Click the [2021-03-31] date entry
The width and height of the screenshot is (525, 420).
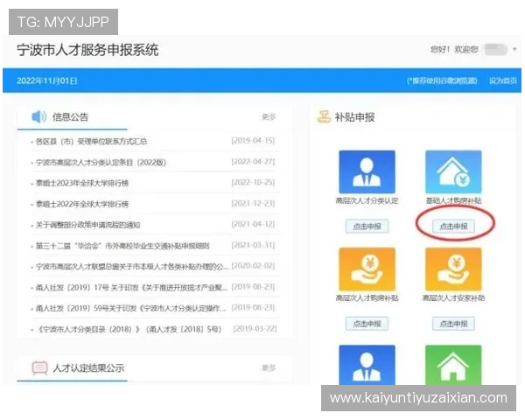[253, 245]
